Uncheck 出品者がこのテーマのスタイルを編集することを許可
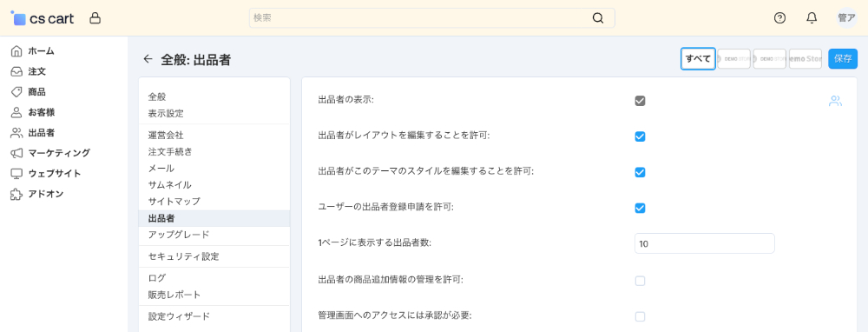868x332 pixels. click(640, 172)
